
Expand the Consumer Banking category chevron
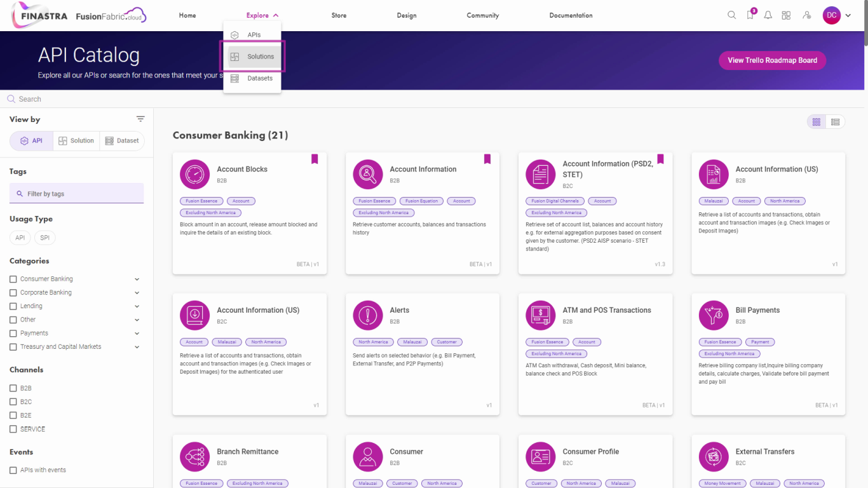(137, 279)
